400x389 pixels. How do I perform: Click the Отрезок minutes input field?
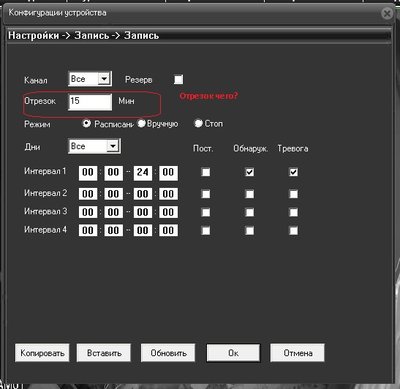[90, 101]
